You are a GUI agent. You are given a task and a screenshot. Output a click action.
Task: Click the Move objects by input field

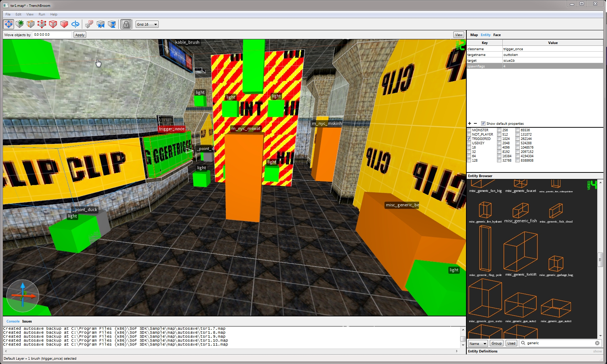(52, 35)
